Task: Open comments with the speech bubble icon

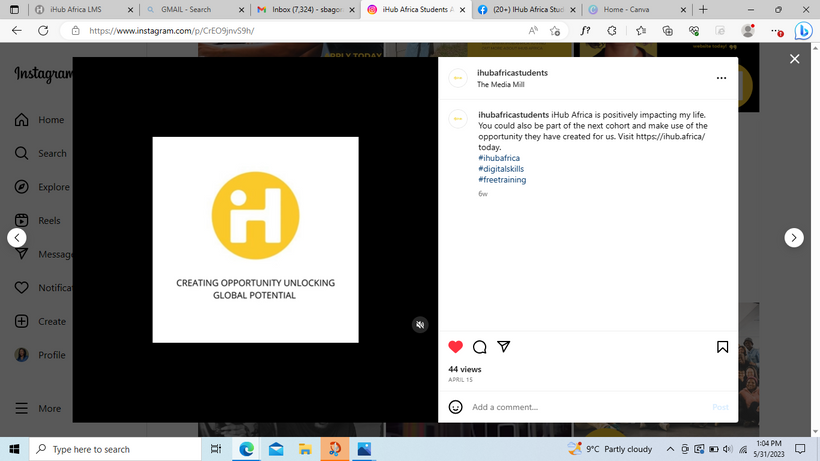Action: (x=480, y=347)
